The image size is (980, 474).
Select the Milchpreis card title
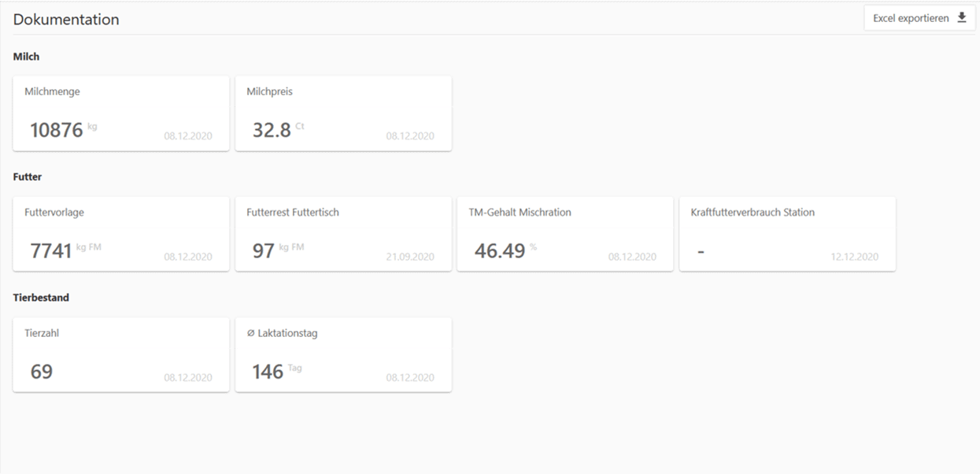[x=269, y=91]
